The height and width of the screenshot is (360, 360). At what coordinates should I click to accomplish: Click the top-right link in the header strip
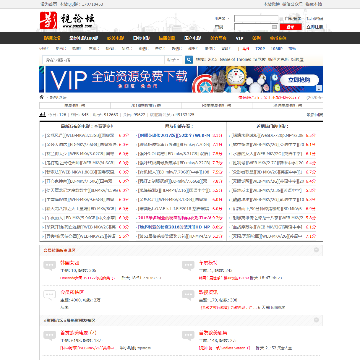(314, 4)
